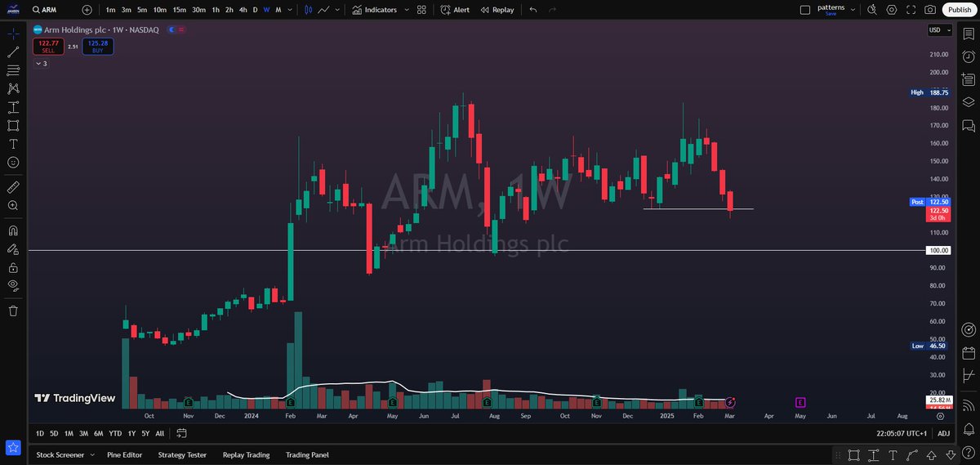
Task: Select the ruler measure tool
Action: pos(13,187)
